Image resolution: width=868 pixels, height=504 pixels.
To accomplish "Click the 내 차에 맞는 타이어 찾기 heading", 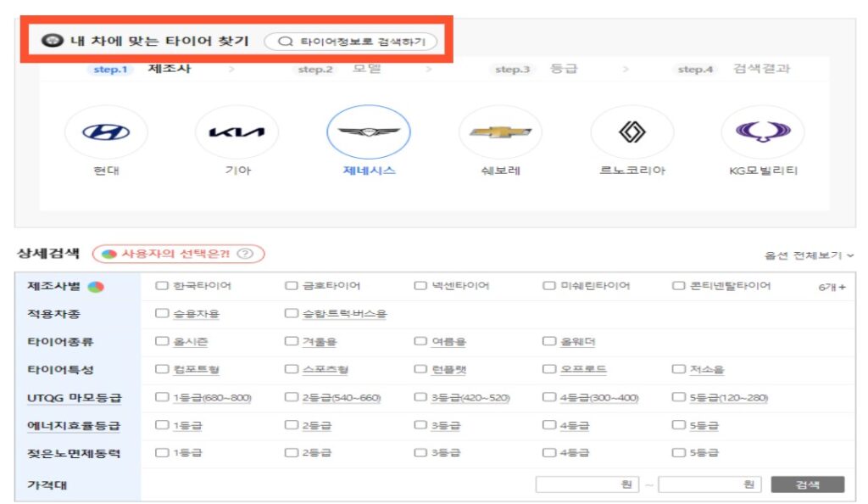I will (159, 41).
